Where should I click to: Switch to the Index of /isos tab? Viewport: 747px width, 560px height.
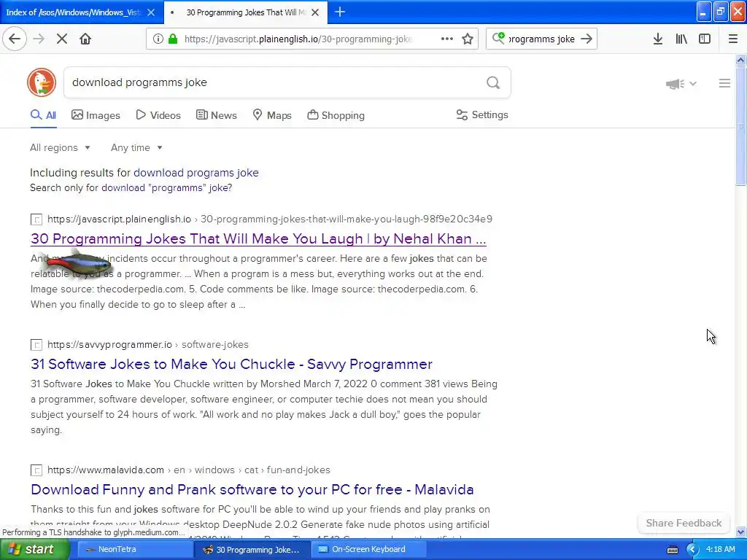pyautogui.click(x=75, y=12)
